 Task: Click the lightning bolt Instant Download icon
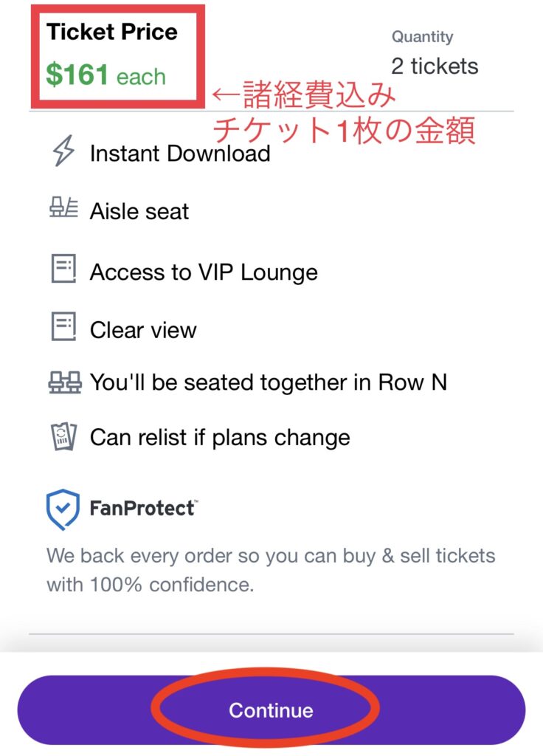click(63, 151)
